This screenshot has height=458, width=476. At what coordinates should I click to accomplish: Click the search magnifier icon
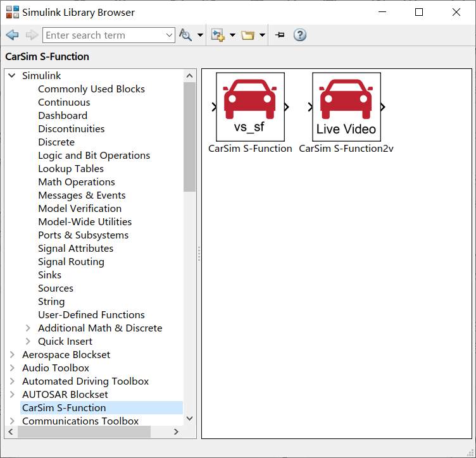point(185,35)
